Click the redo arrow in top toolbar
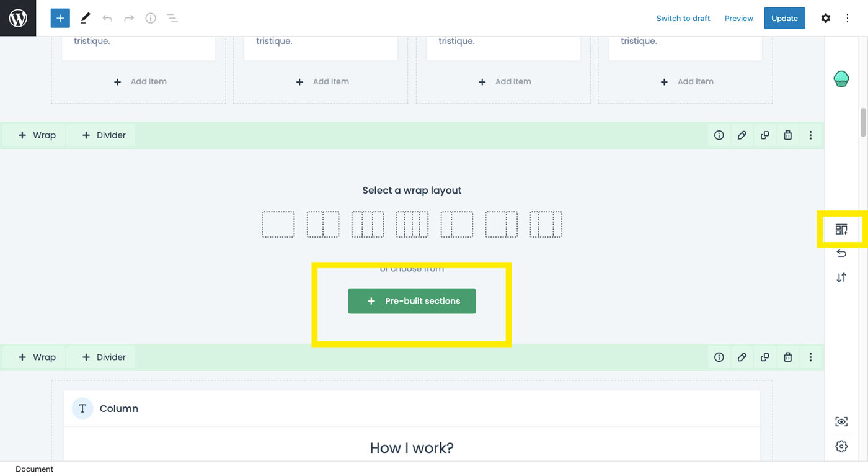868x476 pixels. click(x=129, y=18)
